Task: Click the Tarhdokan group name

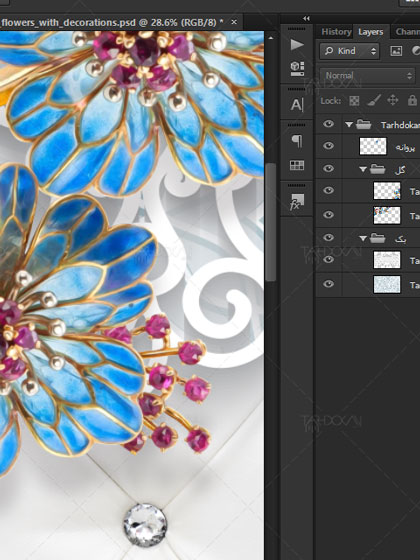Action: click(400, 125)
